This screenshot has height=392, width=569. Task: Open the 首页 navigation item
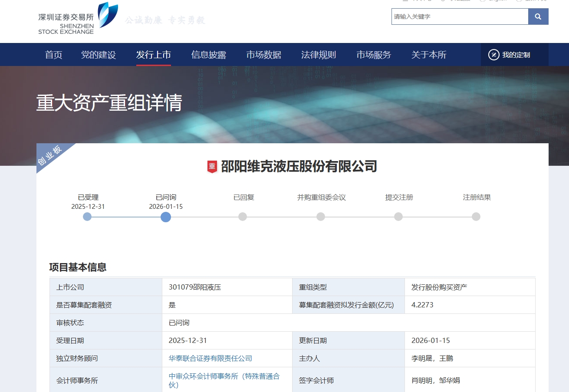54,55
